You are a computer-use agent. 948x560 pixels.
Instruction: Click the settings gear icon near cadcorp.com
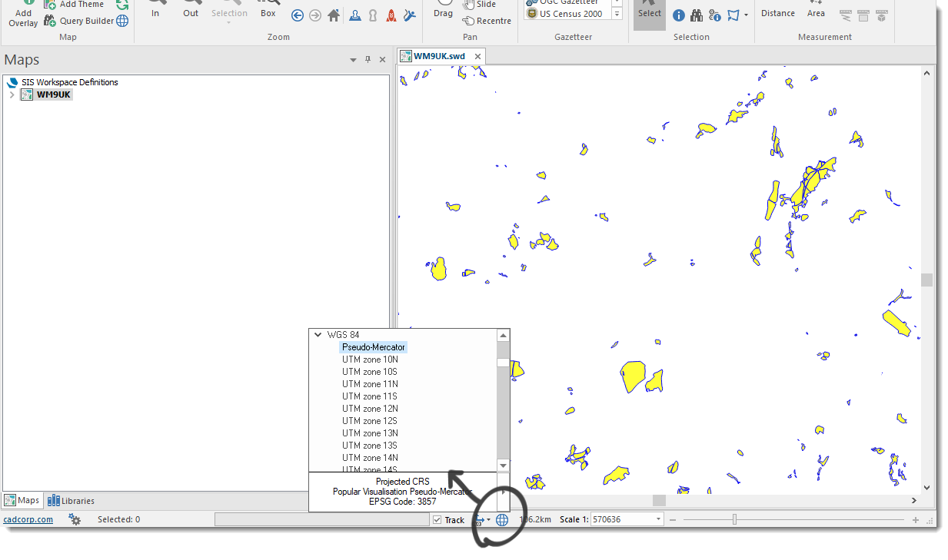75,519
